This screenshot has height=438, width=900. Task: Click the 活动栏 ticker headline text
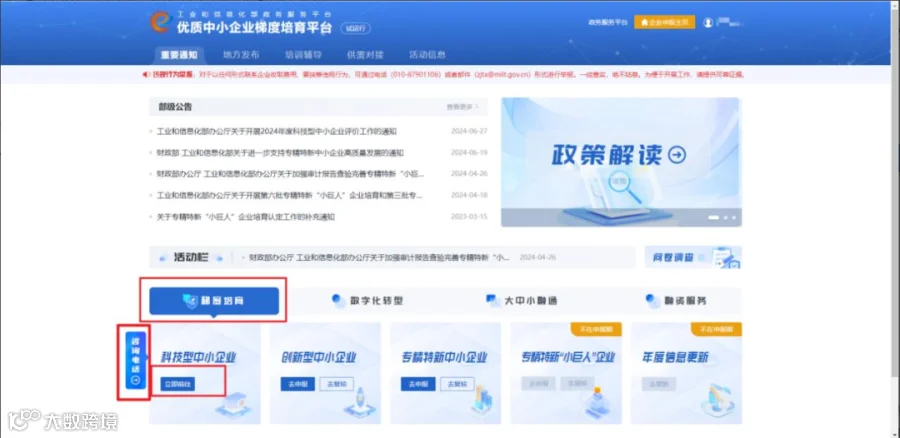coord(379,258)
